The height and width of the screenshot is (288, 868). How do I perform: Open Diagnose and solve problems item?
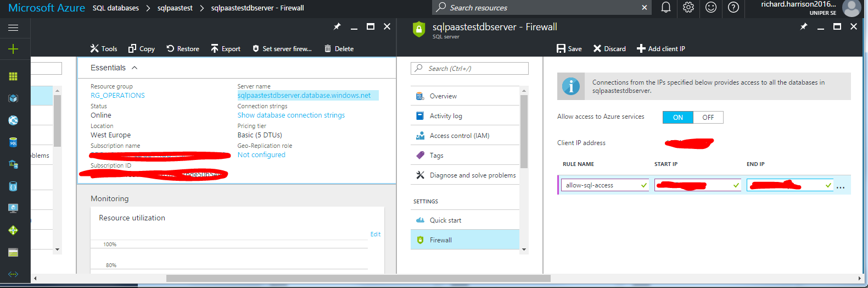[464, 175]
